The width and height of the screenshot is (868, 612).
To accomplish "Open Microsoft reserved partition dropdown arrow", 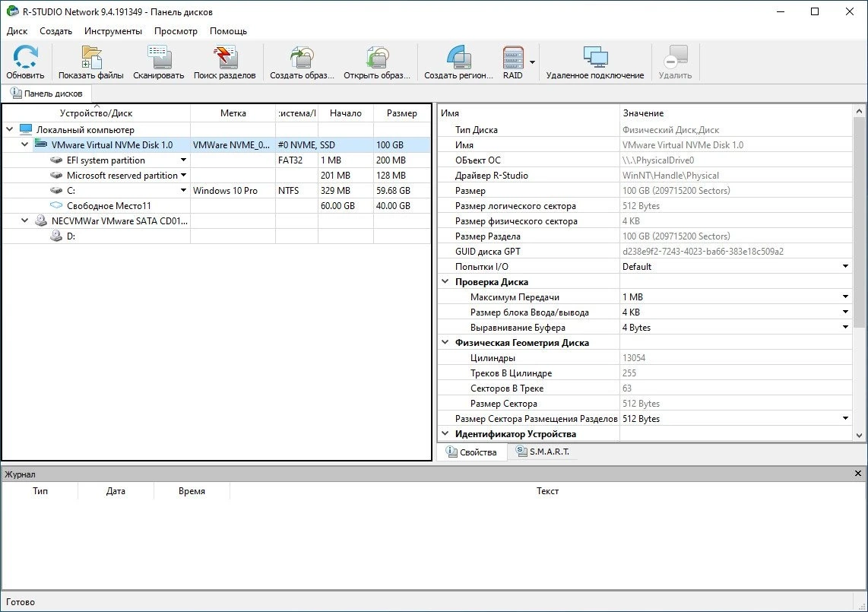I will (x=183, y=175).
